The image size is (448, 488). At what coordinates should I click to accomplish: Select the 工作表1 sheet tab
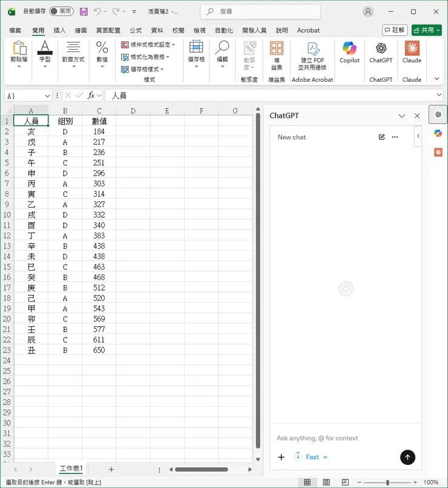coord(71,469)
